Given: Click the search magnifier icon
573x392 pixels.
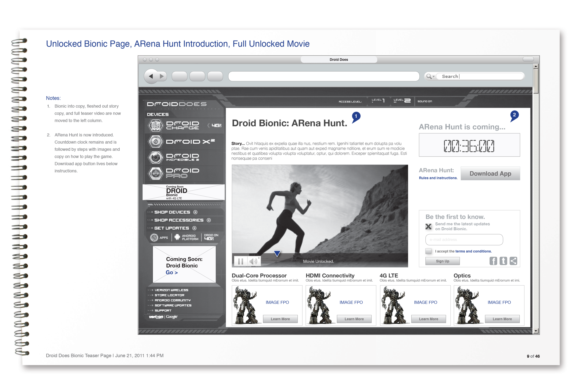Looking at the screenshot, I should tap(429, 76).
